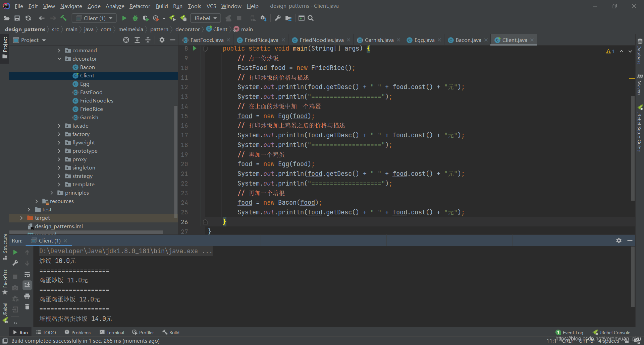Click the wrench icon in the Run panel sidebar
The image size is (644, 345).
coord(15,263)
